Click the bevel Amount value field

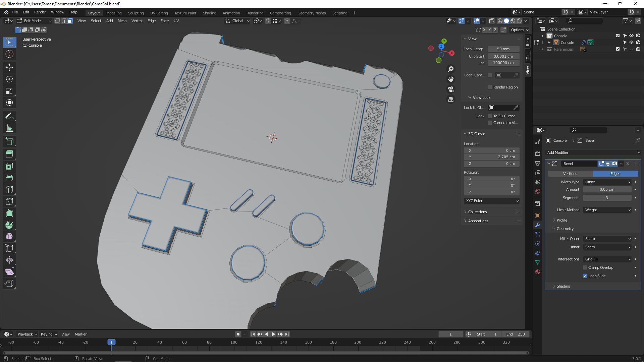point(607,189)
